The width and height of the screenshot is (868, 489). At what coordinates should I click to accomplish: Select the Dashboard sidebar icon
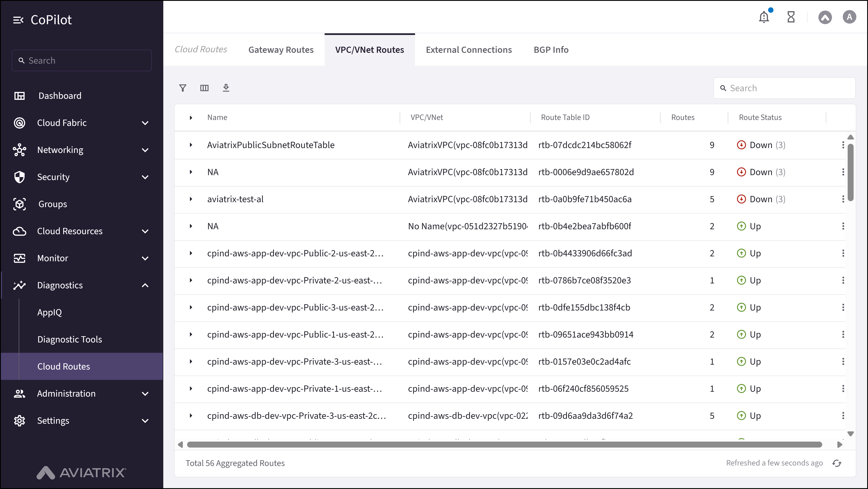[x=20, y=96]
